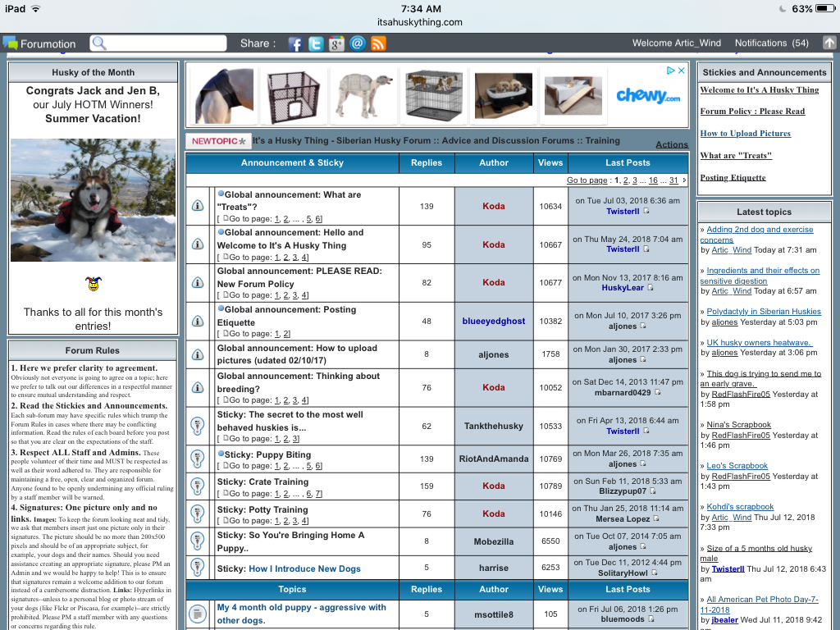
Task: Go to page 16 of topic list
Action: (x=653, y=180)
